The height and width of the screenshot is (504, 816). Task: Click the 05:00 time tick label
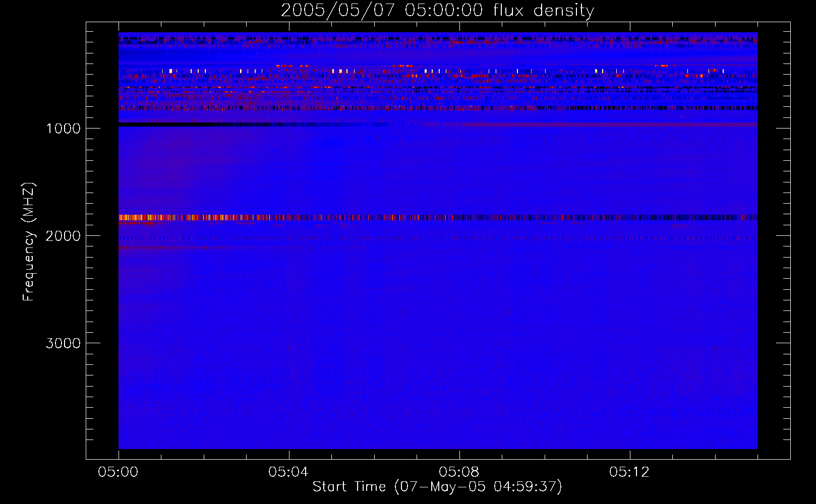point(118,472)
